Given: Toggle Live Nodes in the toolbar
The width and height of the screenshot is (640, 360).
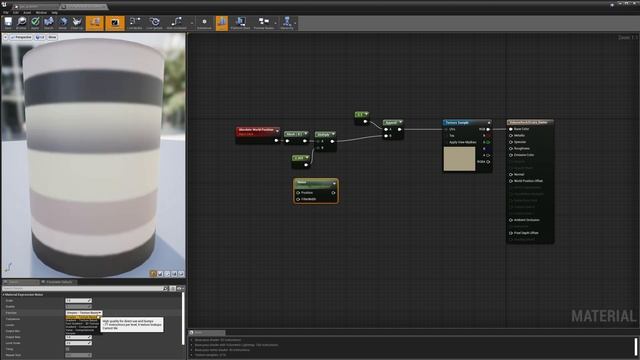Looking at the screenshot, I should point(135,23).
